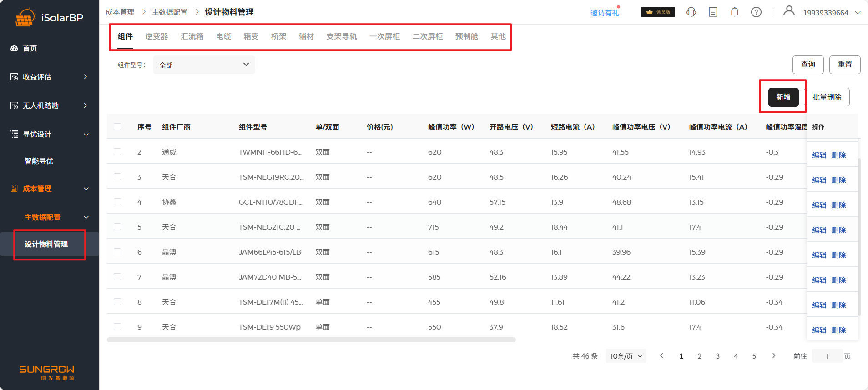The image size is (868, 390).
Task: Click the membership crown badge
Action: 657,12
